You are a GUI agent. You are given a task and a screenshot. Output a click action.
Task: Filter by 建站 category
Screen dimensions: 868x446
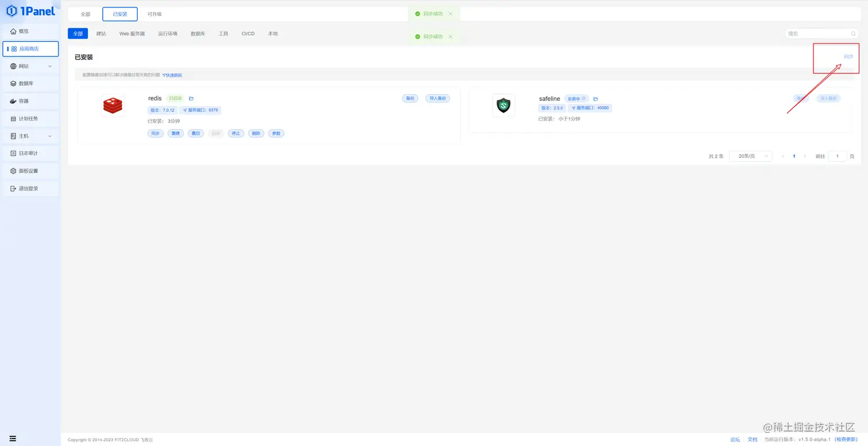point(101,34)
